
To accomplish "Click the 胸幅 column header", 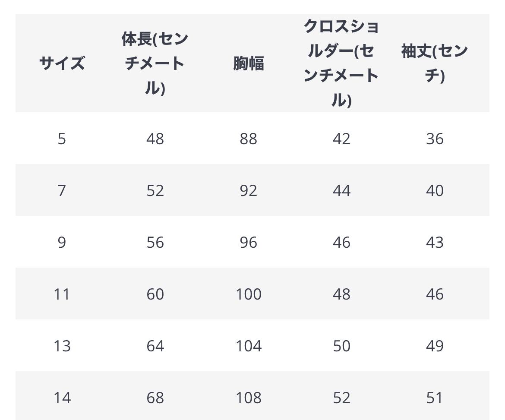I will pyautogui.click(x=248, y=63).
